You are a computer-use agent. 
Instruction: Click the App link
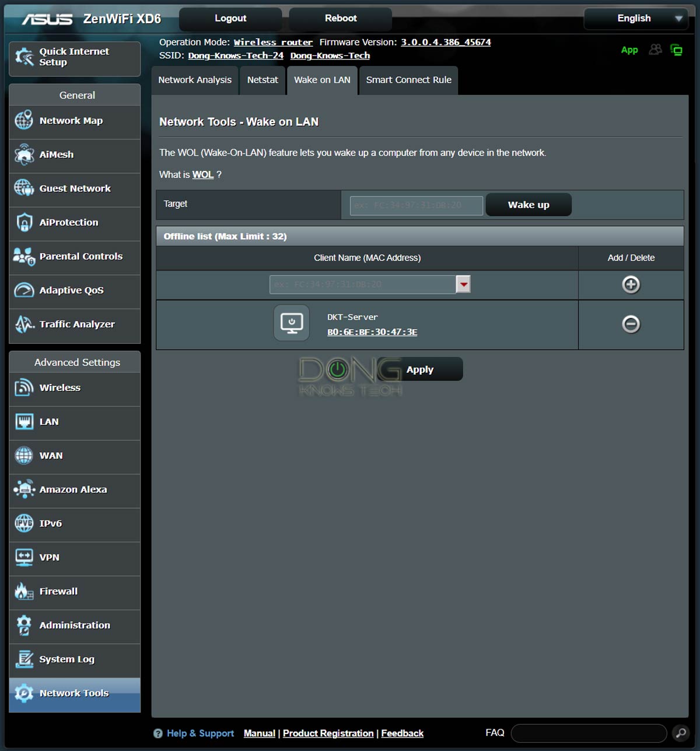629,50
